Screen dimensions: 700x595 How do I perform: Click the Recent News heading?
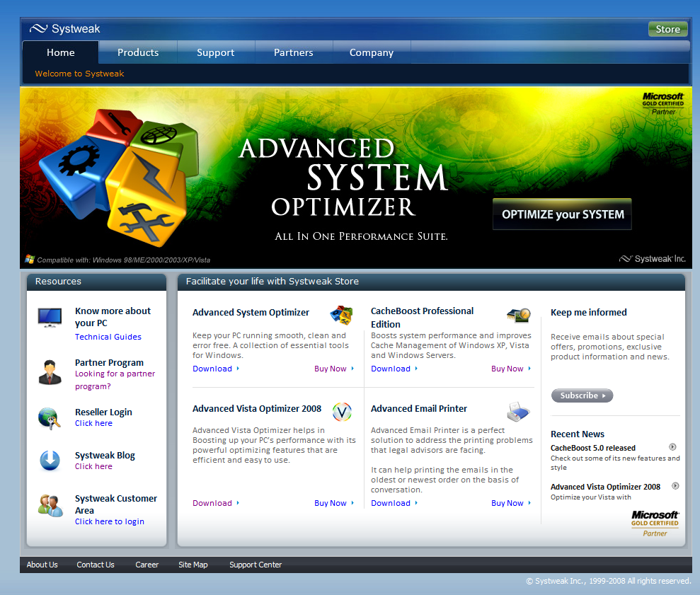(578, 434)
